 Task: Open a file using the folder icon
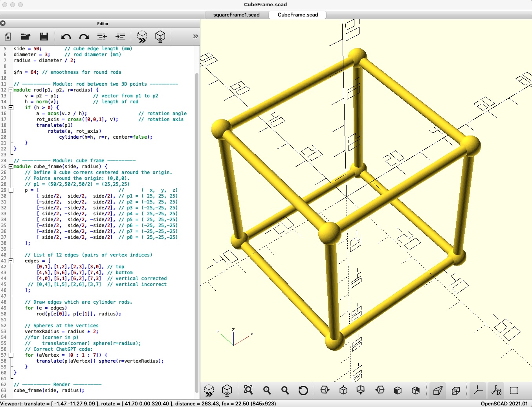[26, 37]
